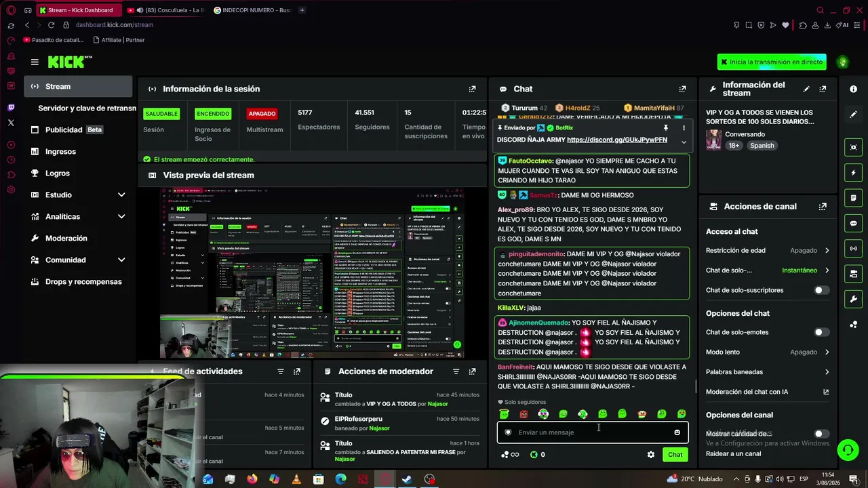
Task: Open Firefox from the Windows taskbar
Action: pyautogui.click(x=252, y=479)
